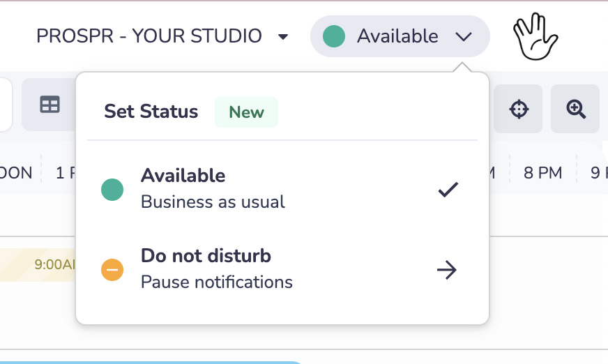Click the New badge
This screenshot has height=364, width=608.
246,112
